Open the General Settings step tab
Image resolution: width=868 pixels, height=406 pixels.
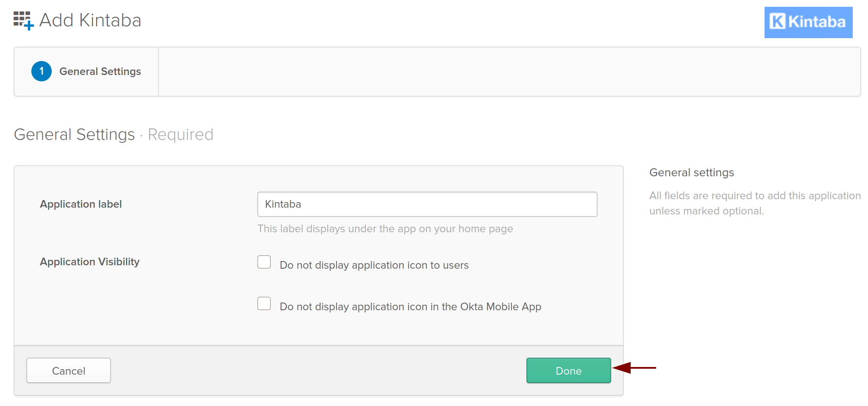point(86,72)
